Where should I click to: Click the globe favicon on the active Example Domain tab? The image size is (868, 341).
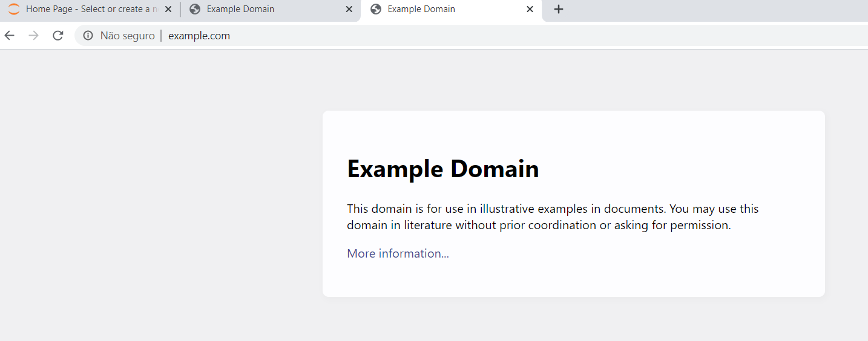(x=376, y=10)
